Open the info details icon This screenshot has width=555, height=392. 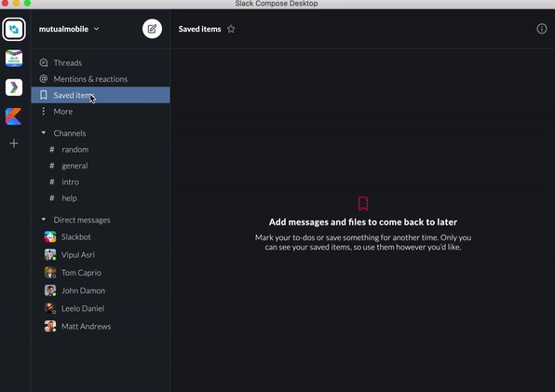[542, 29]
